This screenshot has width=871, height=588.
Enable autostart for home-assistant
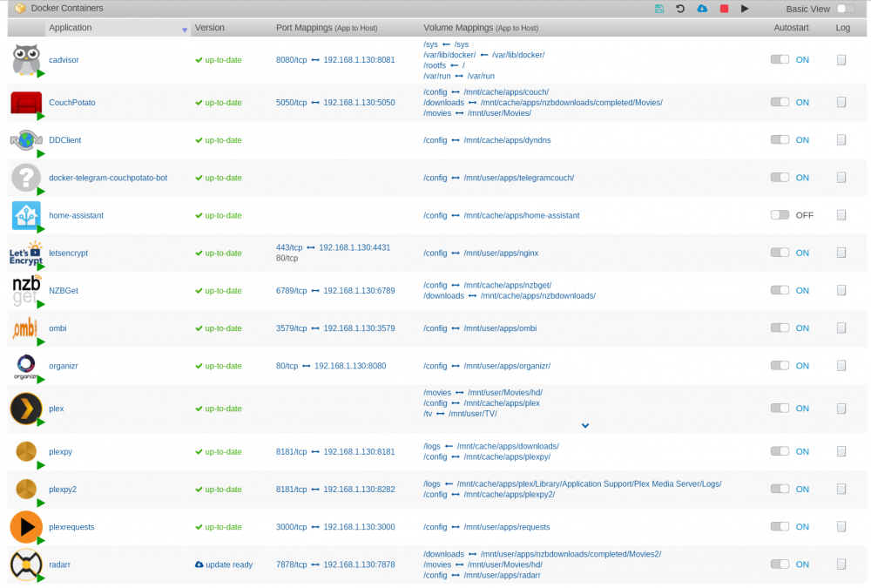[780, 215]
